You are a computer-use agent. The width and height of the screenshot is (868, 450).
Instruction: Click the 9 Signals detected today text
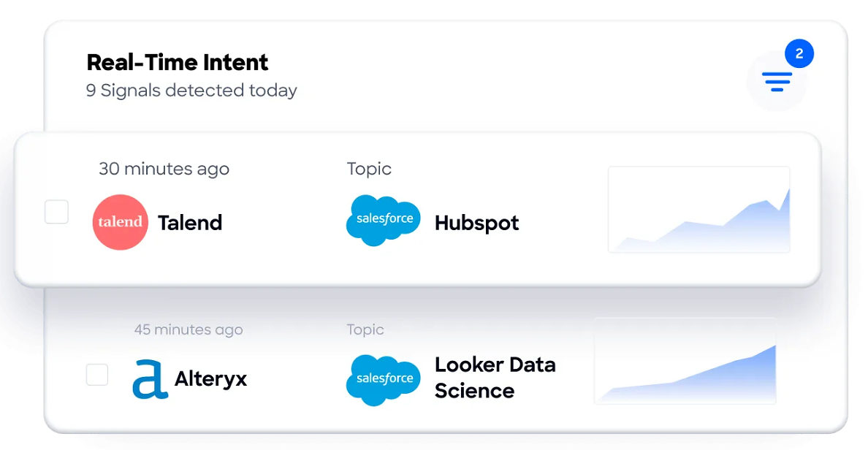click(x=191, y=91)
